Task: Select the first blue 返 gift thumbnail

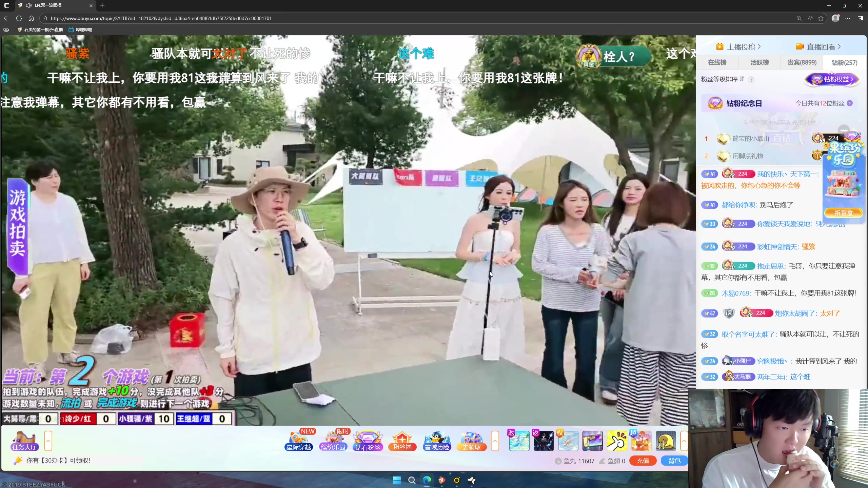Action: click(x=519, y=441)
